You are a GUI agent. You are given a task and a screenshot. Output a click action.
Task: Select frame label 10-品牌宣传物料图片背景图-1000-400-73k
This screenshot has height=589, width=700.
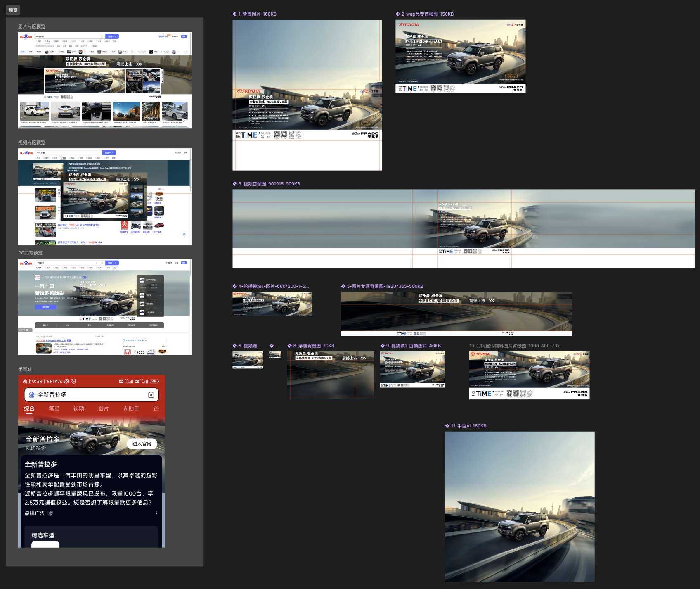(x=514, y=346)
